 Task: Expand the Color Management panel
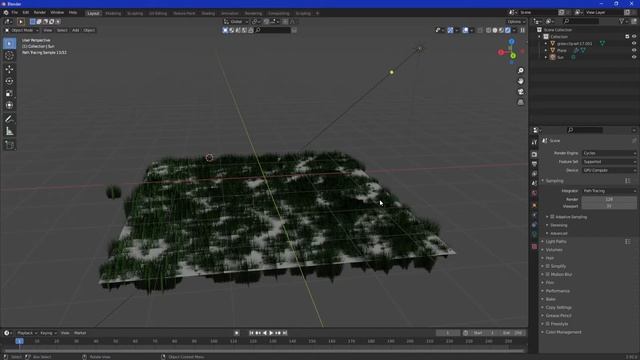563,332
